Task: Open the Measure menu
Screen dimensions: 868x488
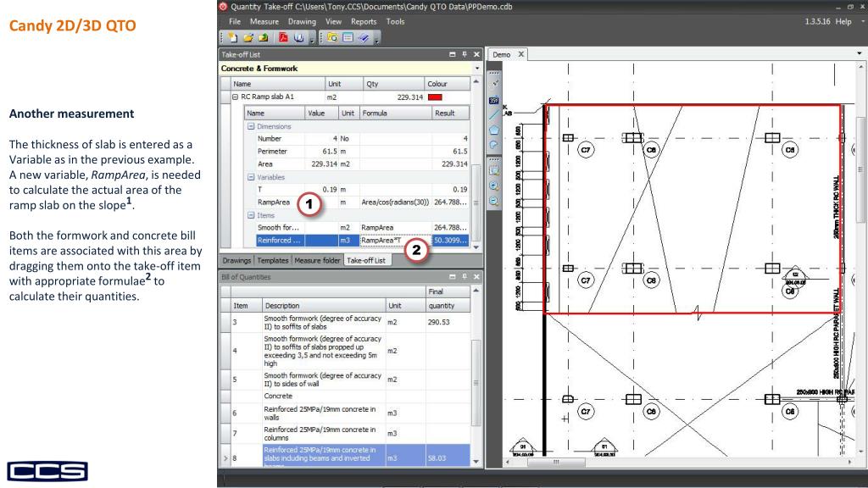Action: pyautogui.click(x=264, y=21)
